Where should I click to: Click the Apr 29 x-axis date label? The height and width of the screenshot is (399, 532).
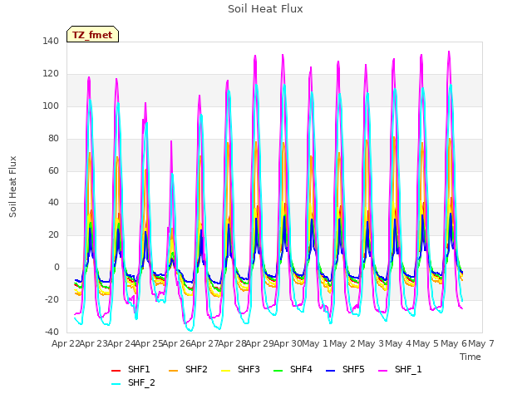click(x=259, y=343)
